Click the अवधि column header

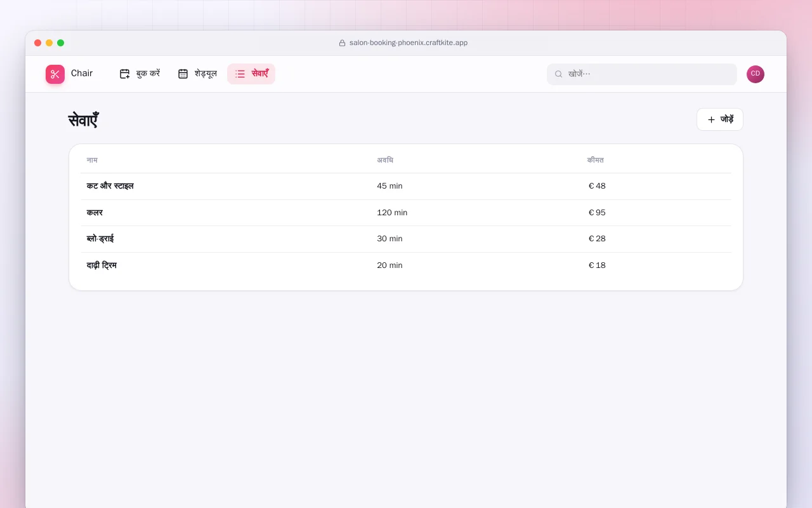click(385, 160)
